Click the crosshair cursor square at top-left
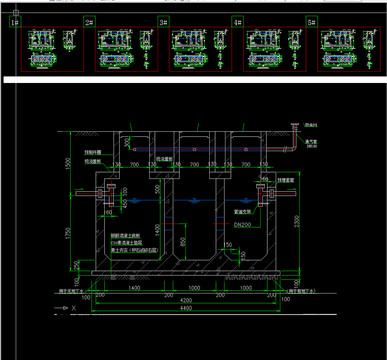The width and height of the screenshot is (387, 360). click(16, 13)
